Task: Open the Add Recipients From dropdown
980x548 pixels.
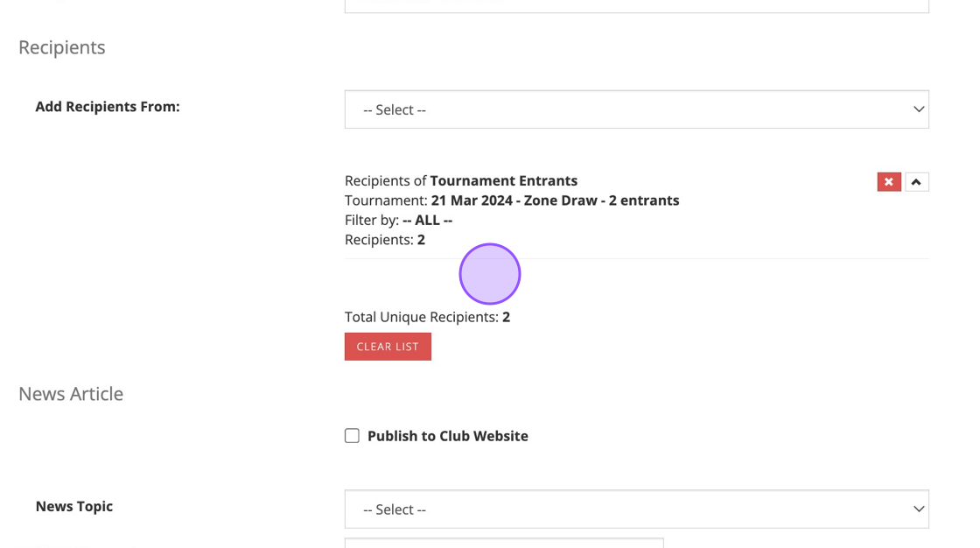Action: point(636,109)
